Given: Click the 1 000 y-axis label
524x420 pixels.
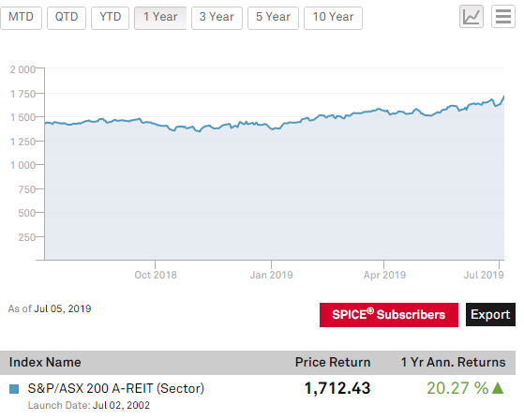Looking at the screenshot, I should [x=22, y=165].
